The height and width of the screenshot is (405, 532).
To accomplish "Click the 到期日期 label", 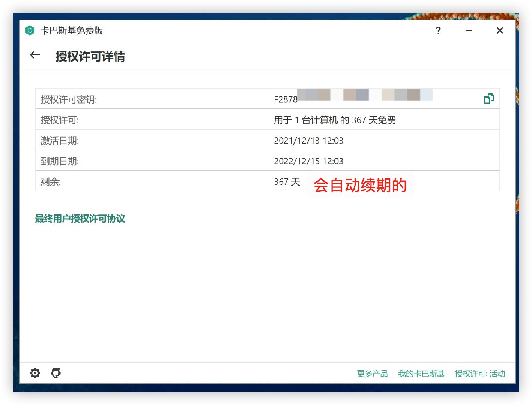I will click(x=60, y=161).
